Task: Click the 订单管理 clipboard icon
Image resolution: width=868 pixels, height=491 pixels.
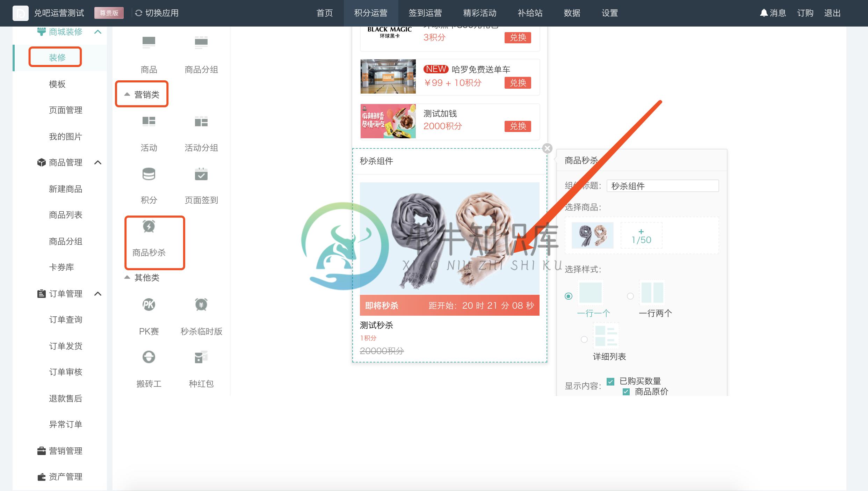Action: tap(41, 294)
